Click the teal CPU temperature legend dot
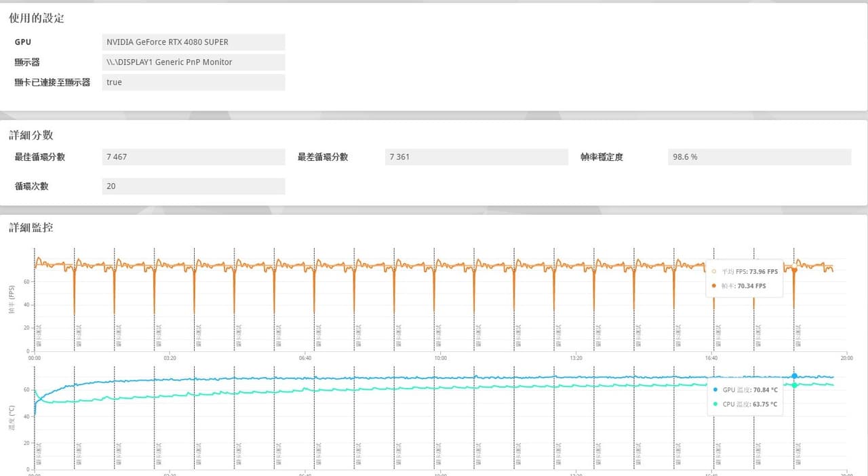This screenshot has height=476, width=868. click(x=716, y=404)
